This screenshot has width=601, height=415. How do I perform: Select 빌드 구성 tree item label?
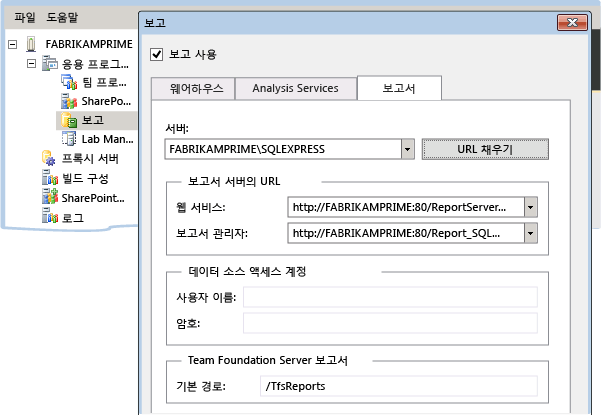(85, 178)
